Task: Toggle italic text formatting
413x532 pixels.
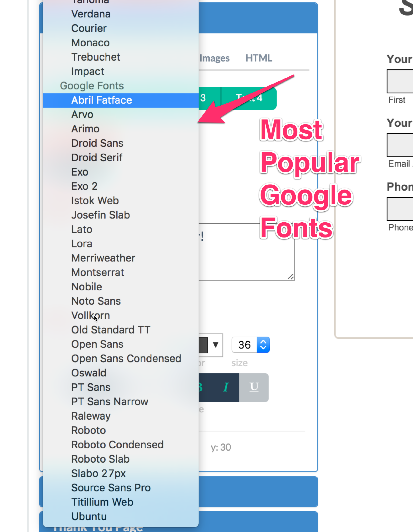Action: pyautogui.click(x=226, y=387)
